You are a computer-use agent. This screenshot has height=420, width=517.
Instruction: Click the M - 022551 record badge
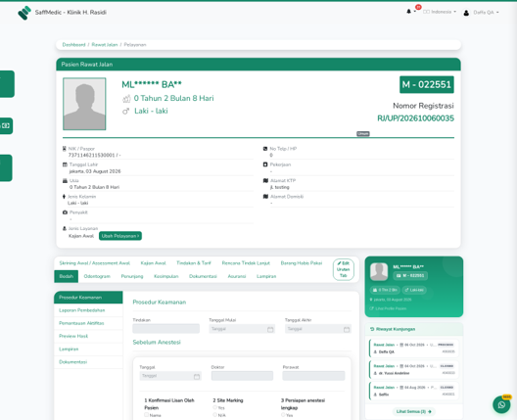[x=427, y=85]
